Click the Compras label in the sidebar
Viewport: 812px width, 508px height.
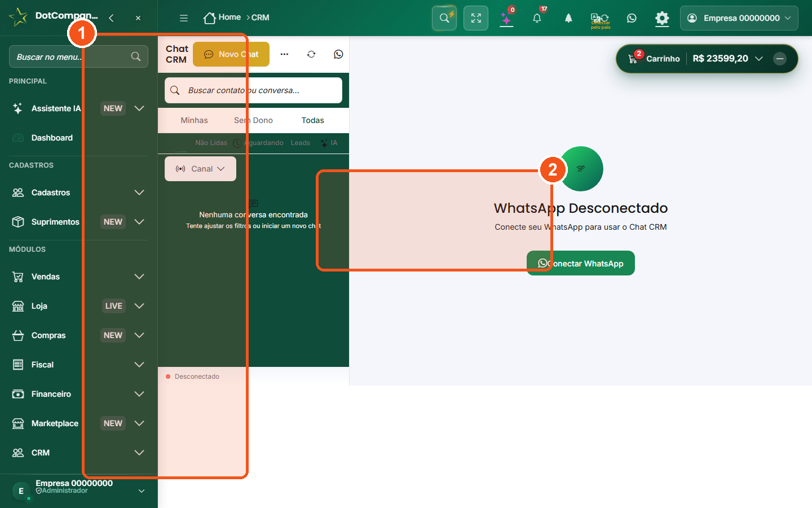(x=48, y=335)
